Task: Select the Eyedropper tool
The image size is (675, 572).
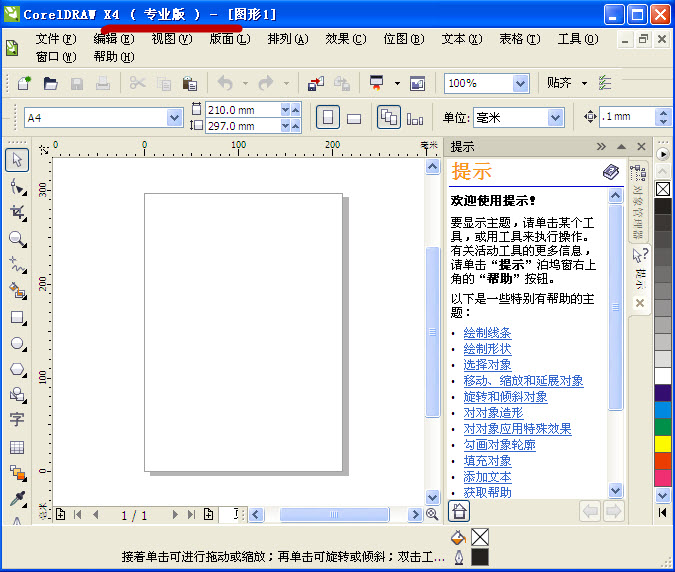Action: 18,499
